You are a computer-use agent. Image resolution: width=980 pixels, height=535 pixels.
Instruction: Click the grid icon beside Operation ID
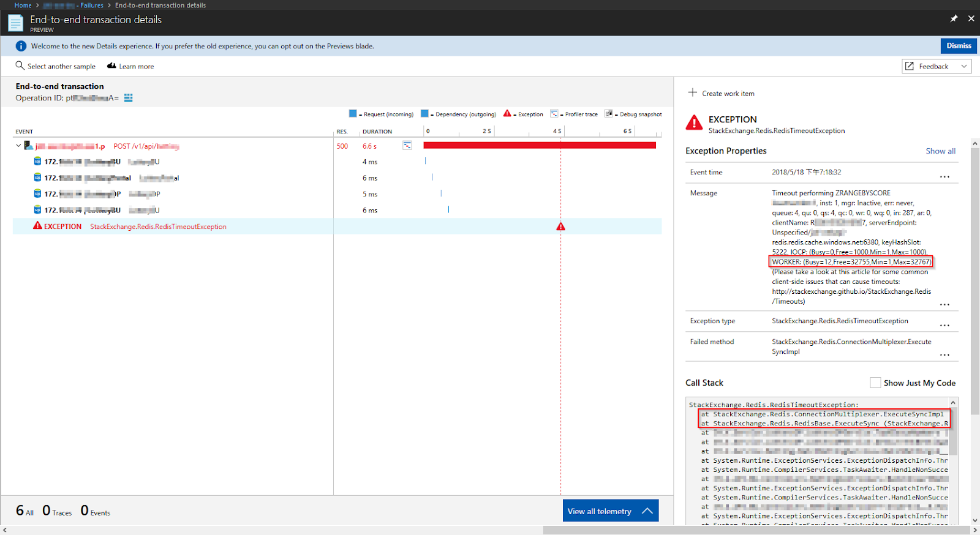pos(129,98)
